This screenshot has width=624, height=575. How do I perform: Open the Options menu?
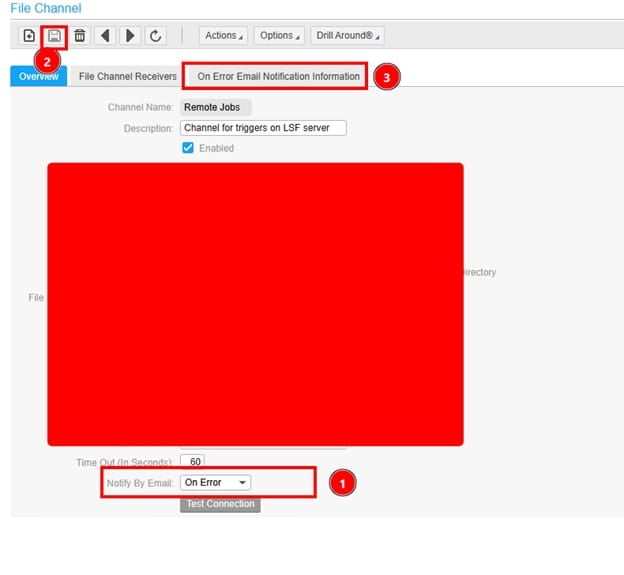click(x=279, y=36)
